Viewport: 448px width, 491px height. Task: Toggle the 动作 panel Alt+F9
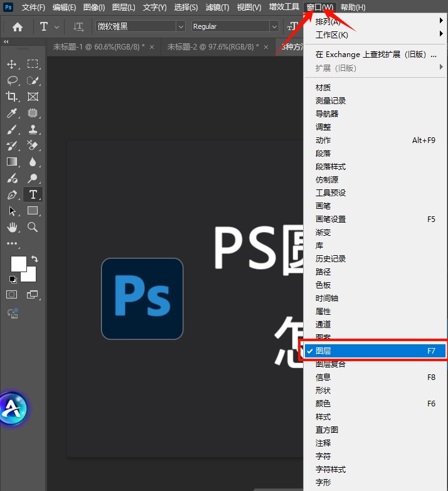click(375, 140)
